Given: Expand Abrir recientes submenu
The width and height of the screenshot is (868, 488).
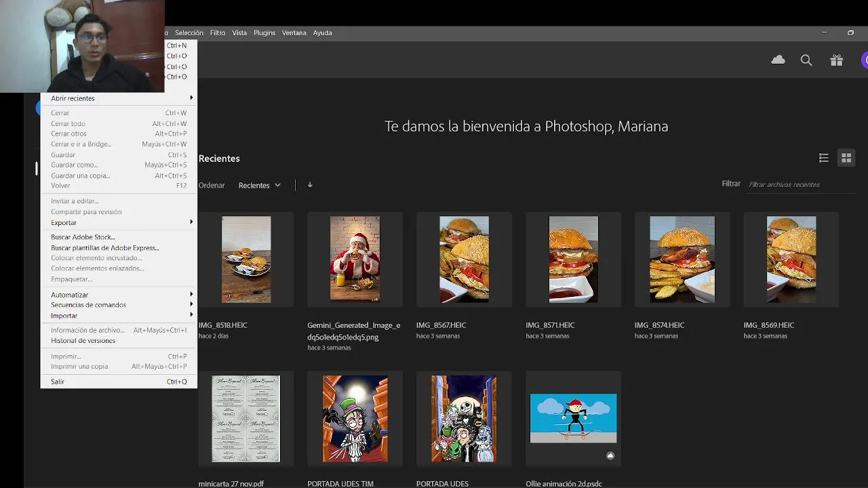Looking at the screenshot, I should pos(119,98).
